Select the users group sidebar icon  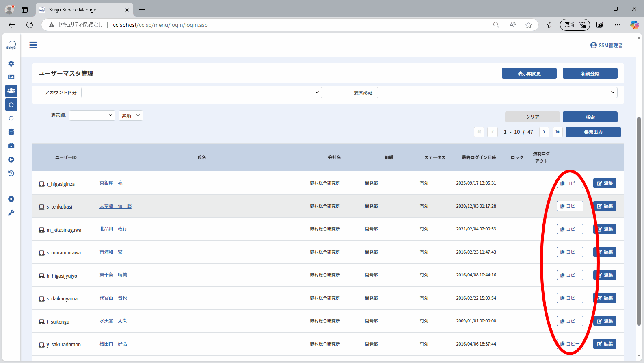pyautogui.click(x=11, y=91)
